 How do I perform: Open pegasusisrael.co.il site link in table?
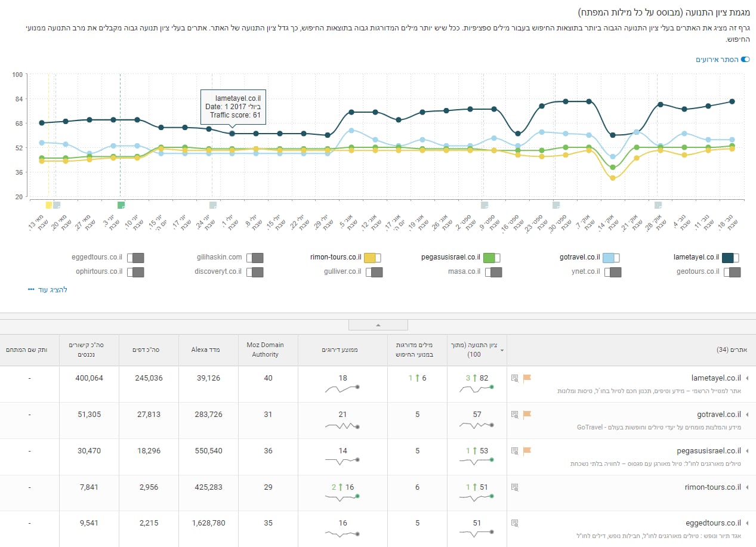(x=708, y=451)
